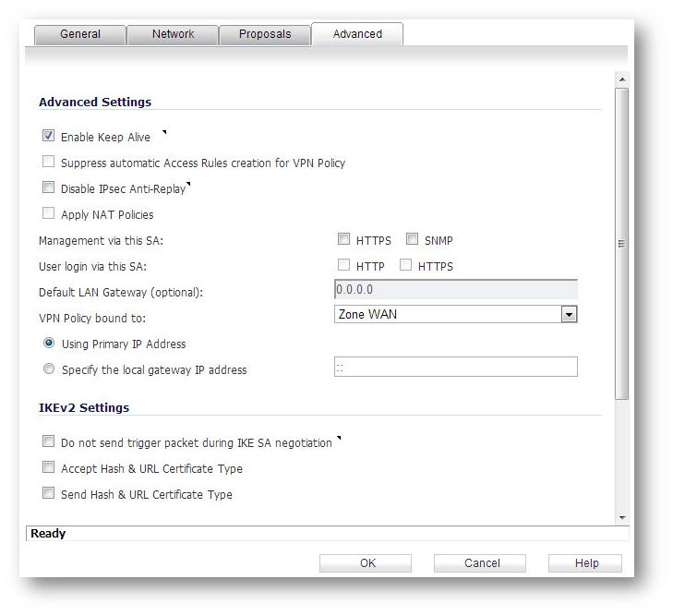Open the VPN Policy bound to dropdown
The width and height of the screenshot is (673, 616).
[456, 314]
